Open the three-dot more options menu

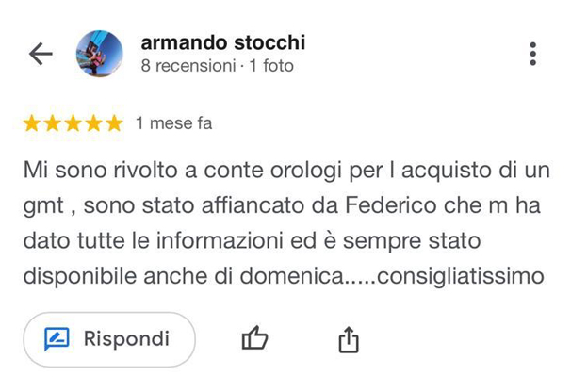click(x=532, y=54)
